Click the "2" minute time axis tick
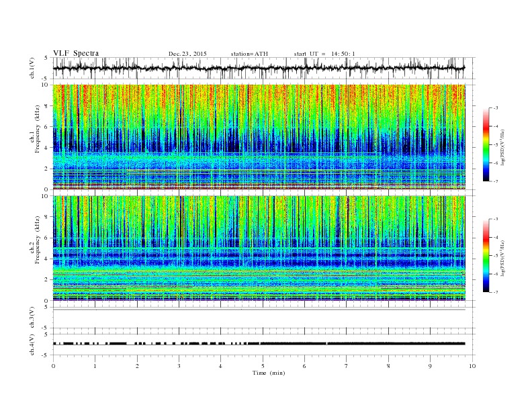The width and height of the screenshot is (532, 411). coord(137,366)
